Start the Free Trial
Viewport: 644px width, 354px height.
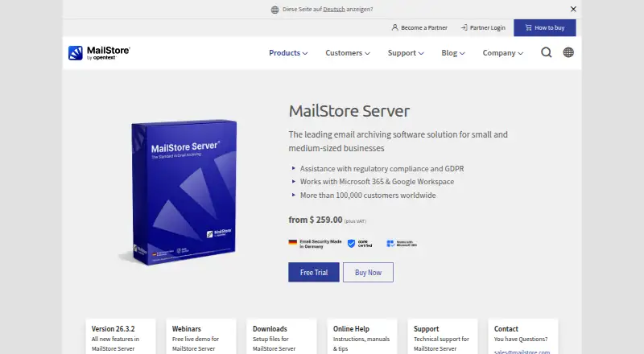pyautogui.click(x=314, y=272)
